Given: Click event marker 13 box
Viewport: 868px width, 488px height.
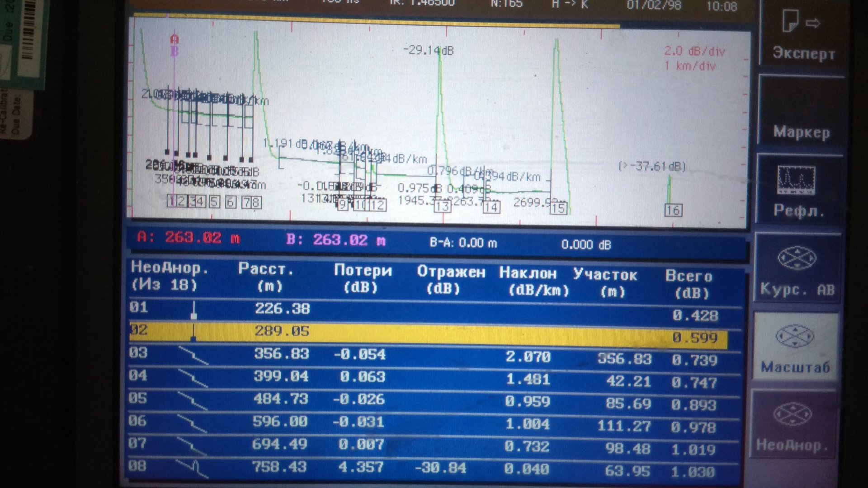Looking at the screenshot, I should click(442, 206).
